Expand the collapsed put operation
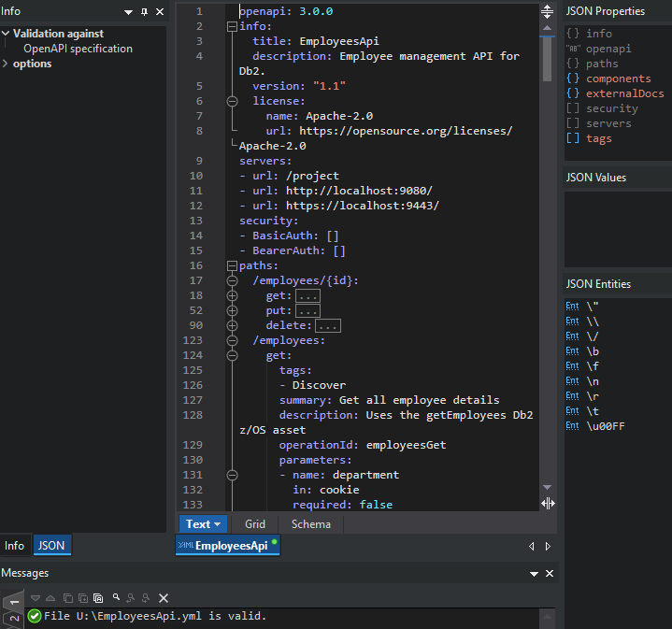The height and width of the screenshot is (629, 672). coord(232,310)
